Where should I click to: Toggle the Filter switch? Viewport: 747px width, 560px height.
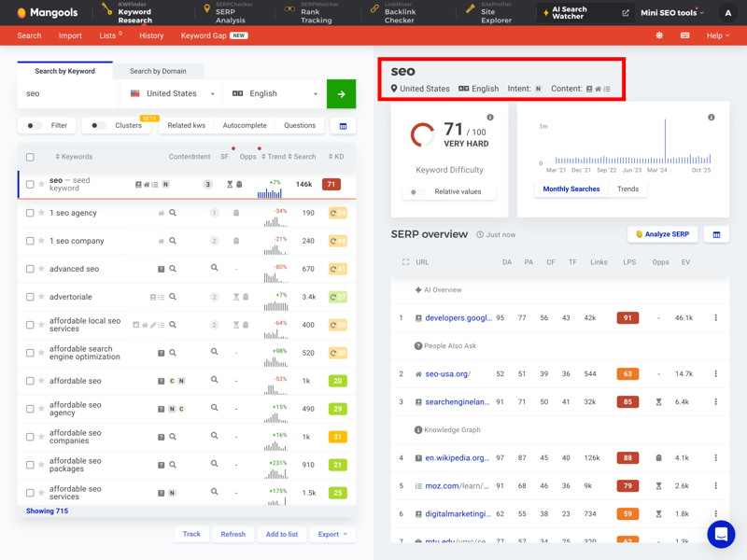[35, 126]
